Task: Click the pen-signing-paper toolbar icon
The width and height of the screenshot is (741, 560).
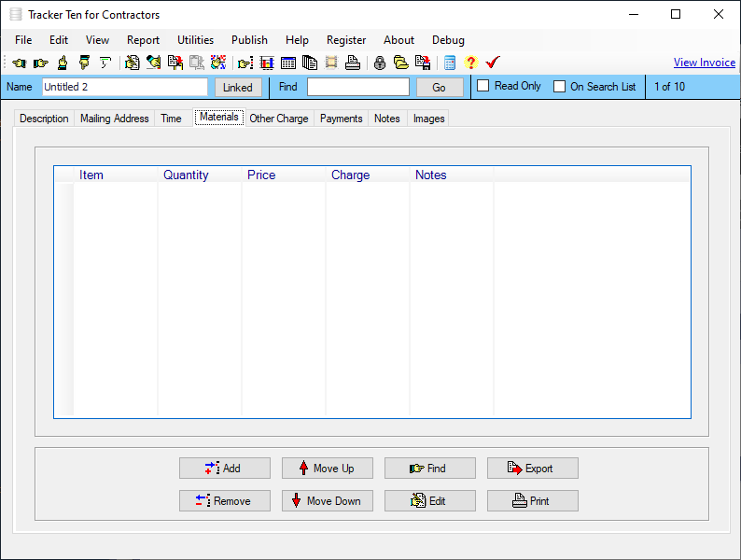Action: pyautogui.click(x=153, y=63)
